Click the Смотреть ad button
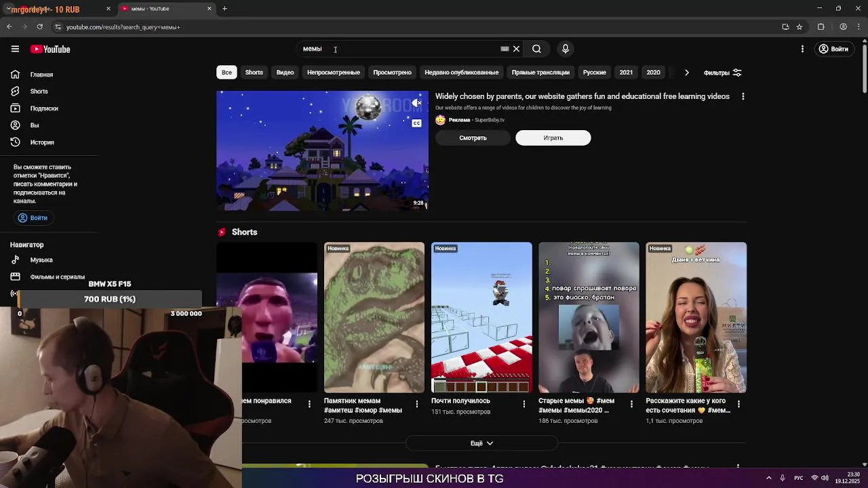 (473, 138)
